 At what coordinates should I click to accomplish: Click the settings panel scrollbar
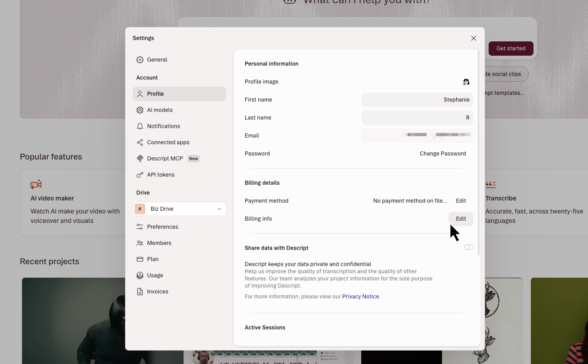[479, 153]
